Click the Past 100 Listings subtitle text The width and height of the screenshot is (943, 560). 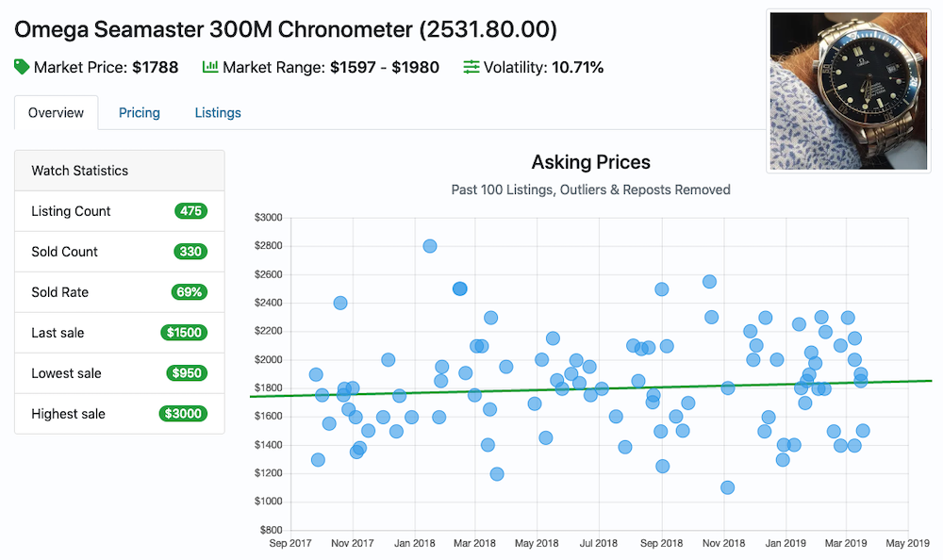click(590, 189)
